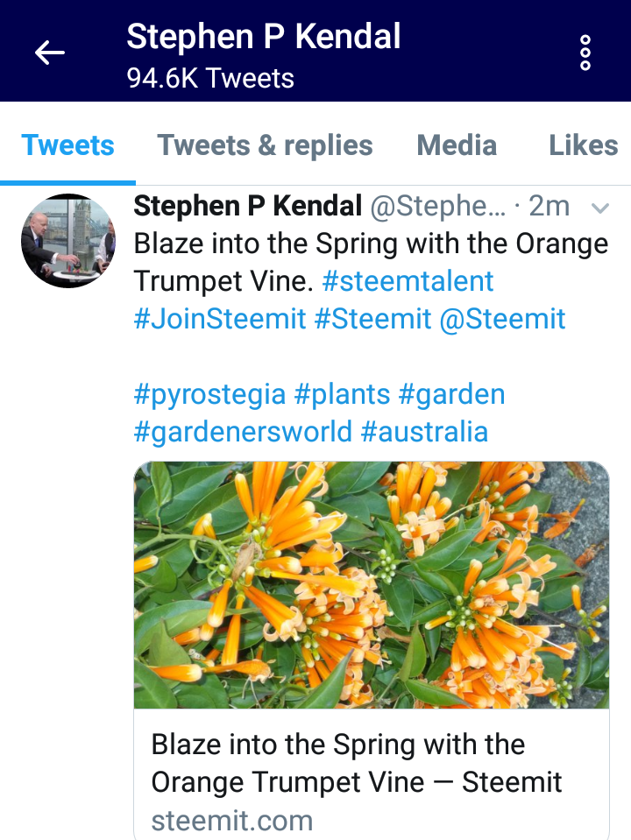This screenshot has height=840, width=631.
Task: Open the steemit.com link card title
Action: click(357, 763)
